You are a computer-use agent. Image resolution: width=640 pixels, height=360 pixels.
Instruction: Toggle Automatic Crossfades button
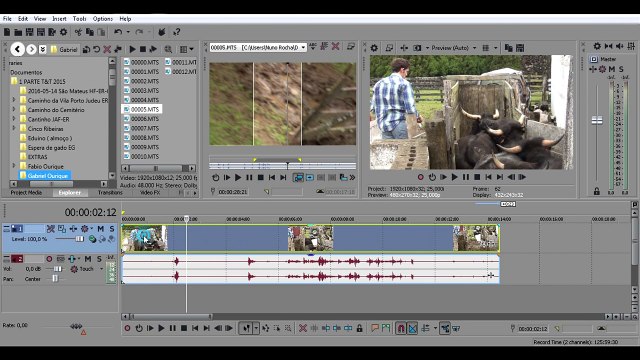click(413, 328)
